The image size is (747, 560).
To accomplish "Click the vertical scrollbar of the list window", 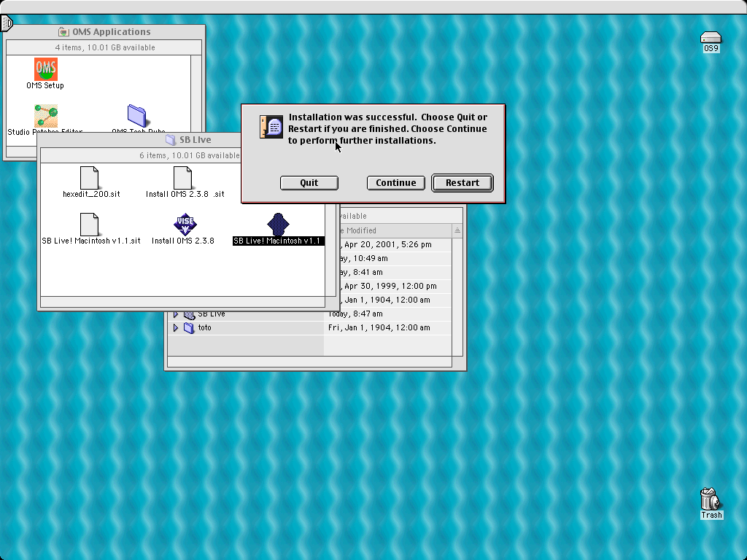I will 457,297.
